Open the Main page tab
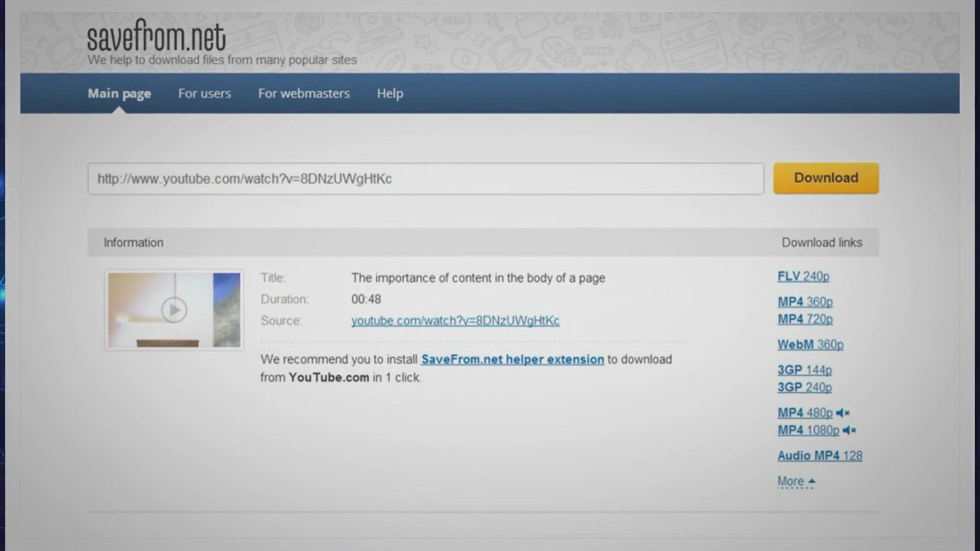This screenshot has height=551, width=980. tap(119, 93)
